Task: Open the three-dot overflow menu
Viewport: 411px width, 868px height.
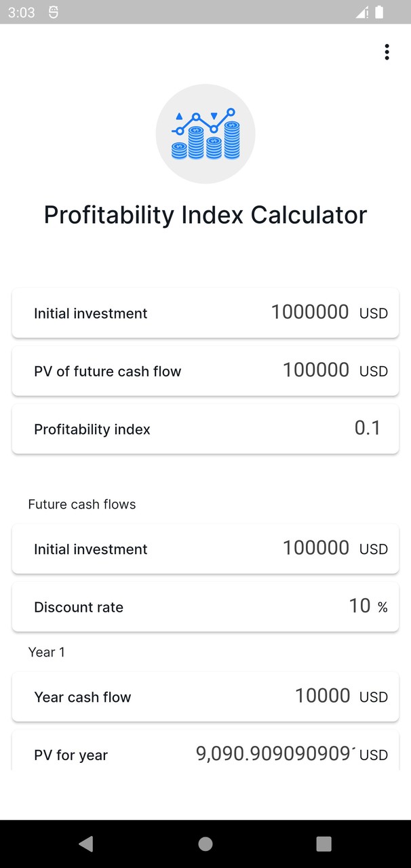Action: pos(387,52)
